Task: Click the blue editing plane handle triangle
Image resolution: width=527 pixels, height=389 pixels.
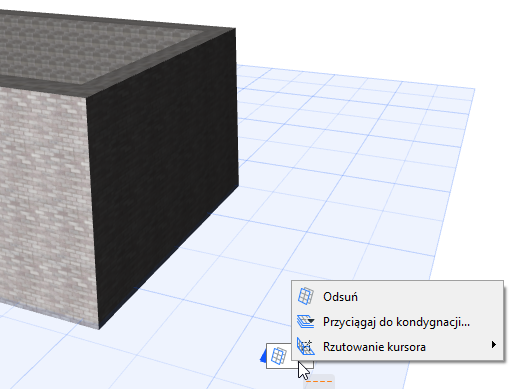Action: coord(263,356)
